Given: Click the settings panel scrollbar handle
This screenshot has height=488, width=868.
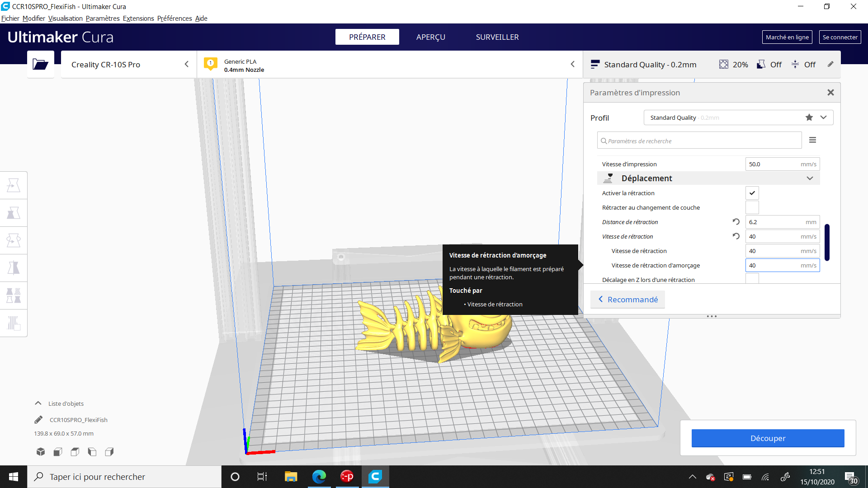Looking at the screenshot, I should coord(827,242).
